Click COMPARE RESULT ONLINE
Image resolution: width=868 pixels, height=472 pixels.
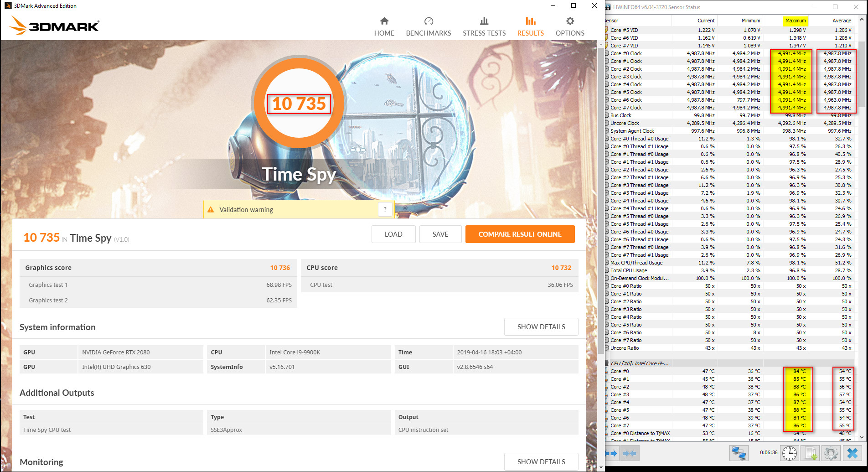click(x=520, y=234)
